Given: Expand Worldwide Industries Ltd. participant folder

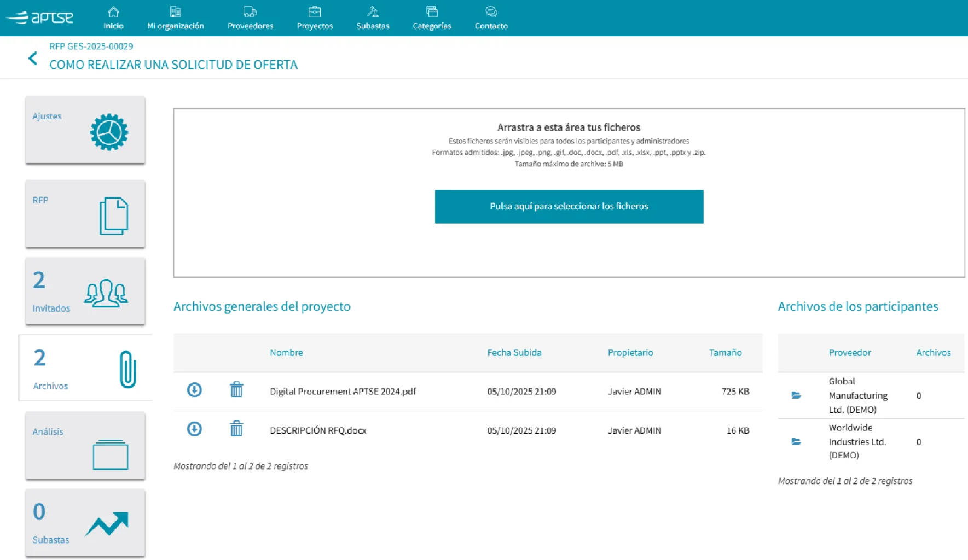Looking at the screenshot, I should (x=797, y=441).
